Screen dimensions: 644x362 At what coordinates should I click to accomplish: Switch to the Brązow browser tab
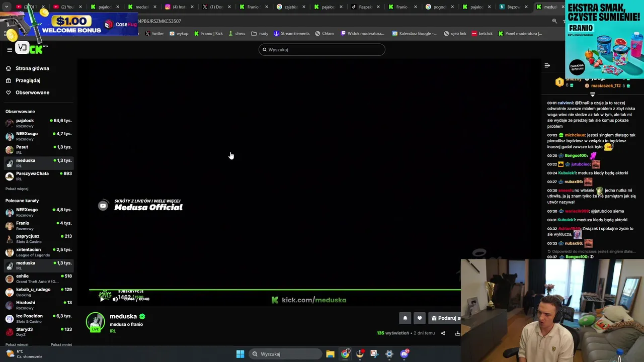click(x=514, y=7)
